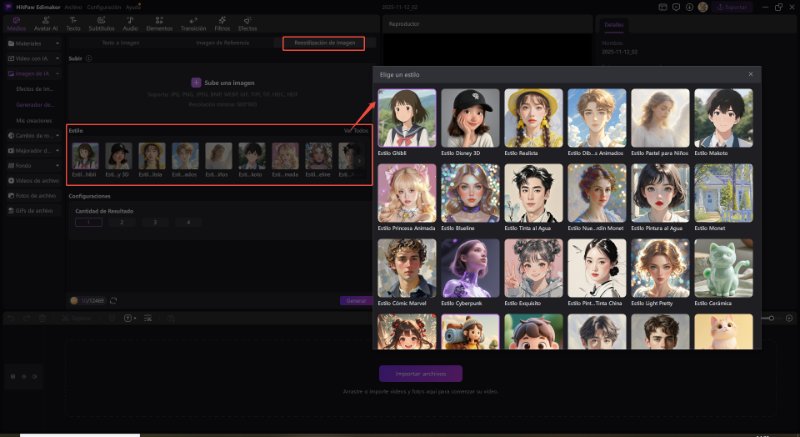
Task: Open the Audio tool
Action: pyautogui.click(x=130, y=24)
